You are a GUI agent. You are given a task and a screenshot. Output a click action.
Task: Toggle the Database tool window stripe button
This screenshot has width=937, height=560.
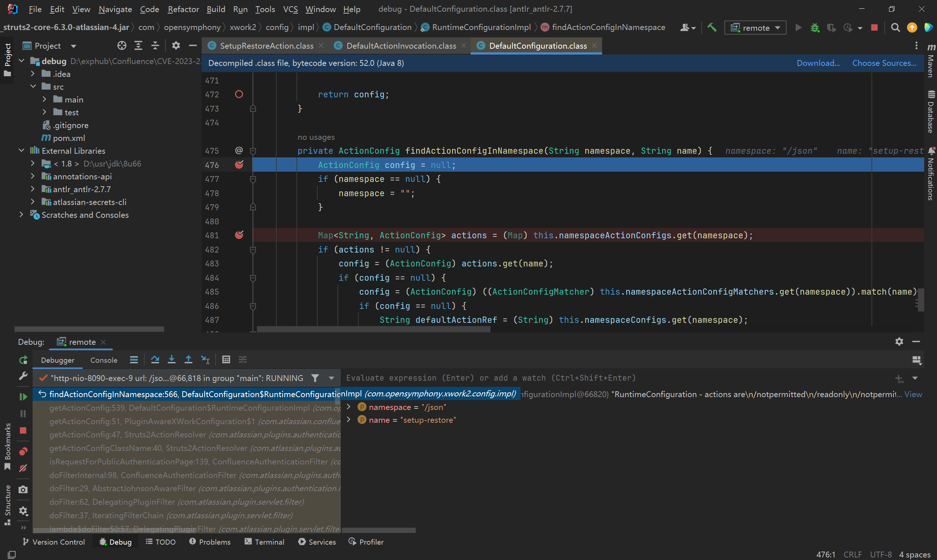pyautogui.click(x=931, y=112)
